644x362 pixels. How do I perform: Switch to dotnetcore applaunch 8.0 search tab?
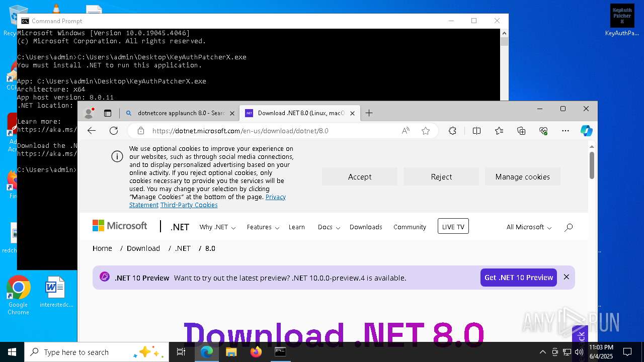click(180, 113)
